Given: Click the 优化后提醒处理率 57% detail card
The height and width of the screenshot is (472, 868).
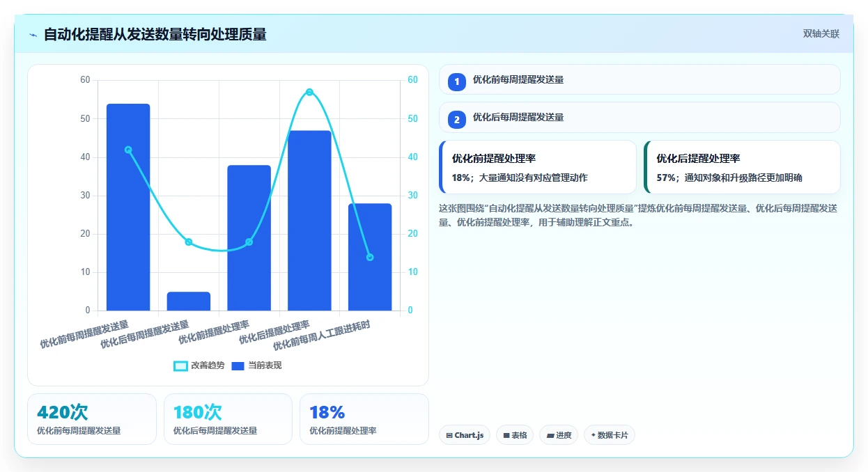Looking at the screenshot, I should pos(743,167).
